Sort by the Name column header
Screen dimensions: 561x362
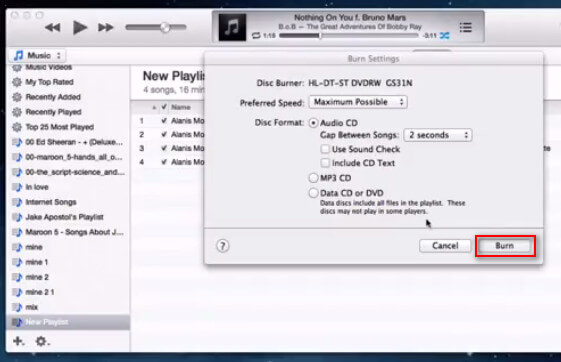point(181,107)
